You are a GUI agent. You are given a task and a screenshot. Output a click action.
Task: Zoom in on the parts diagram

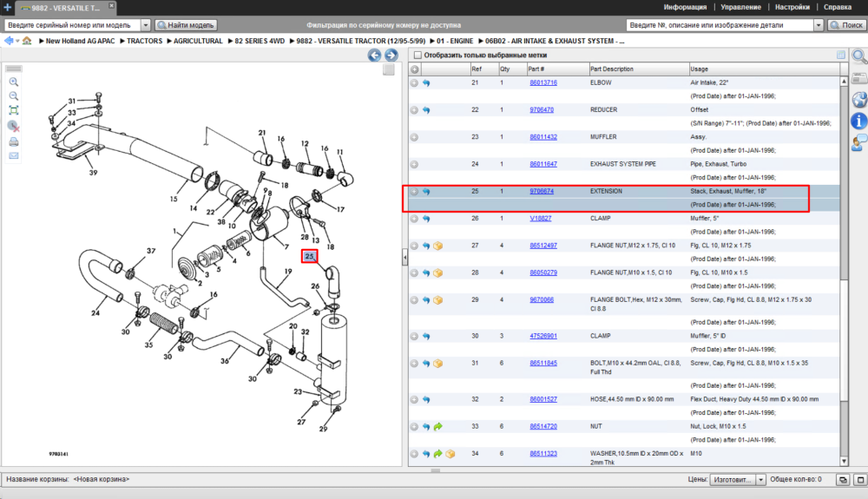click(14, 82)
